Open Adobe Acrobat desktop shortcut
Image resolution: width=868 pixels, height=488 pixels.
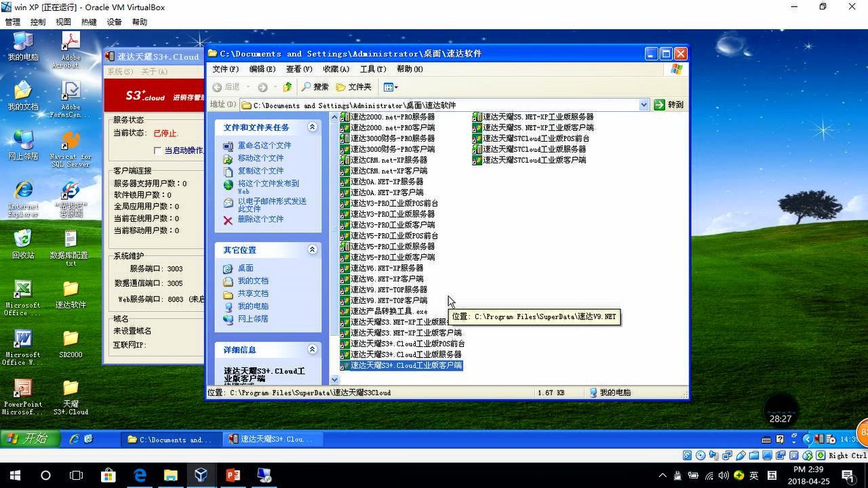tap(71, 49)
